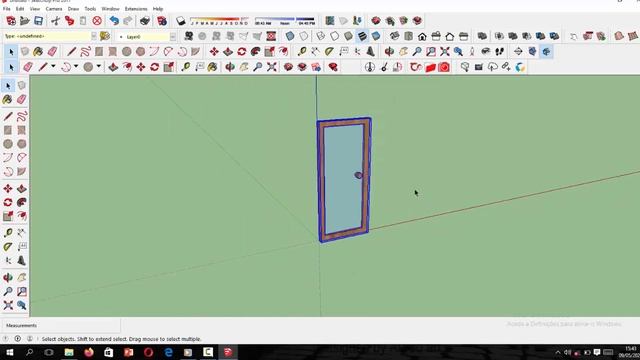Open the Layer0 layer dropdown
Viewport: 640px width, 360px height.
pyautogui.click(x=173, y=37)
